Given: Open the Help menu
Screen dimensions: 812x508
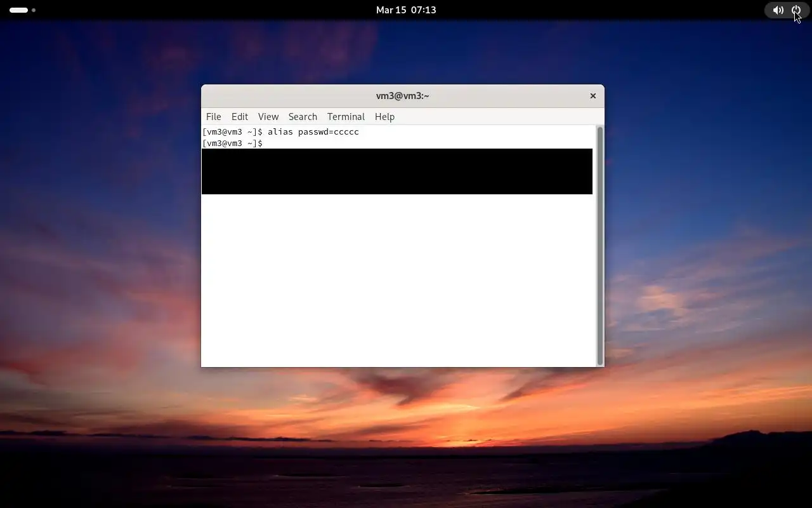Looking at the screenshot, I should point(384,117).
